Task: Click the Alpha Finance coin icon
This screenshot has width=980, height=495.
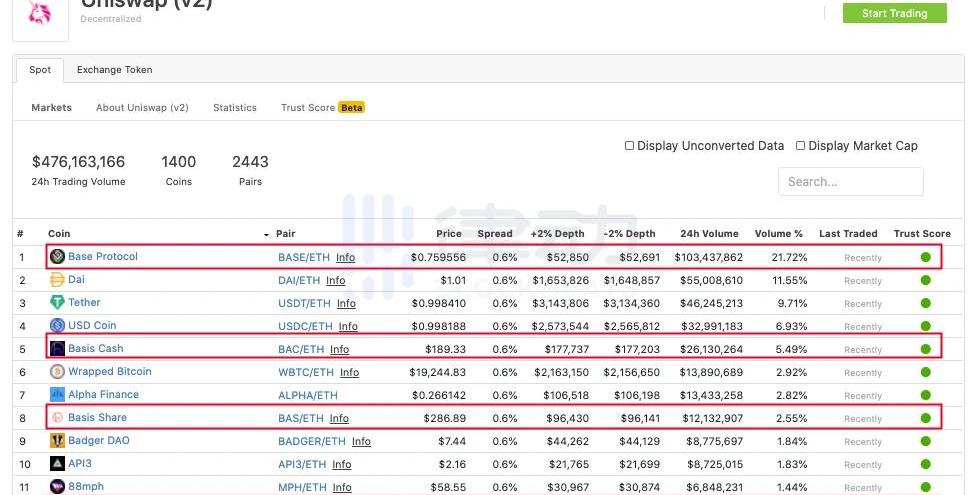Action: [58, 394]
